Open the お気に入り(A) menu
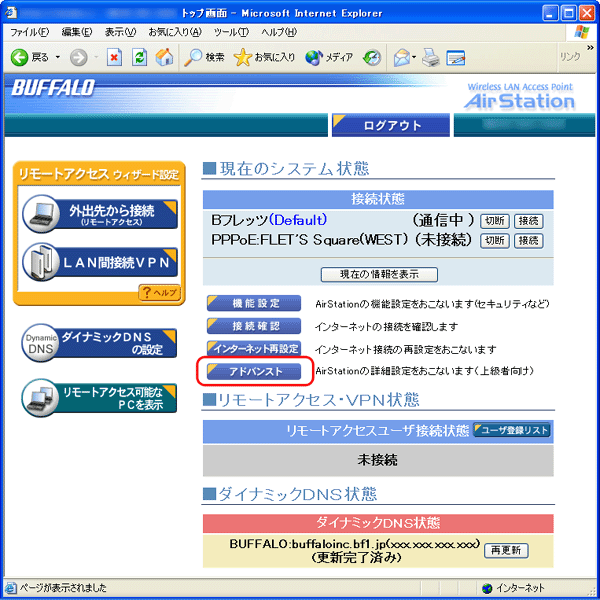 click(175, 32)
